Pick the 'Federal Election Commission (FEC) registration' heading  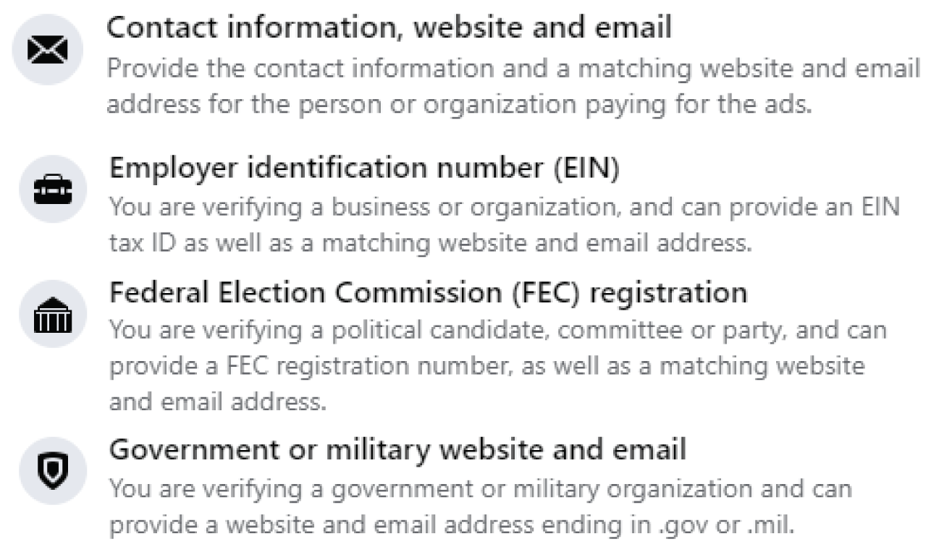pyautogui.click(x=428, y=293)
